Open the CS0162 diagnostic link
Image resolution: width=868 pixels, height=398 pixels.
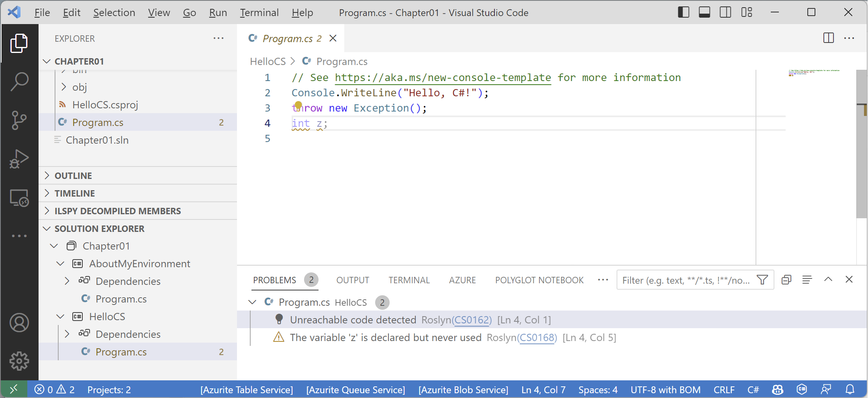(x=472, y=320)
